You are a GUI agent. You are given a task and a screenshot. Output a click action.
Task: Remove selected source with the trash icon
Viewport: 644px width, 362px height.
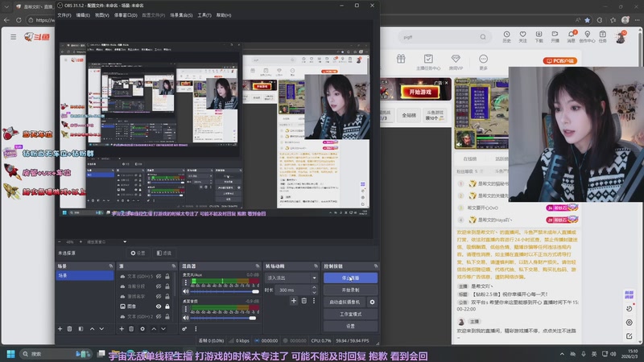click(131, 329)
